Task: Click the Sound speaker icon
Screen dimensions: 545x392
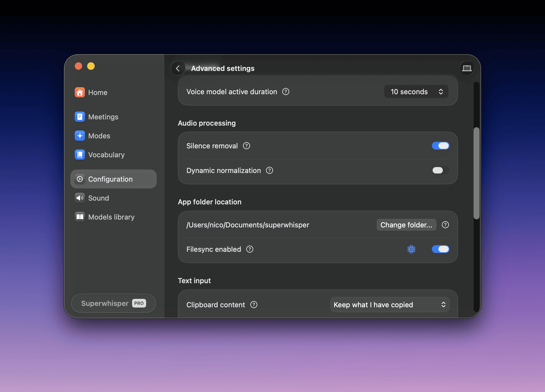Action: (x=80, y=198)
